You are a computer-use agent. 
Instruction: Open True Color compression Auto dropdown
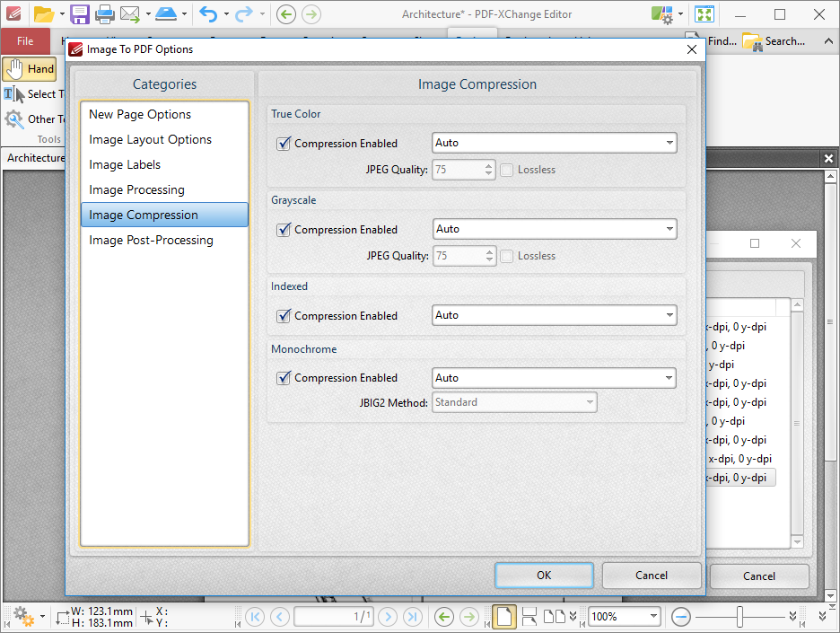point(554,143)
